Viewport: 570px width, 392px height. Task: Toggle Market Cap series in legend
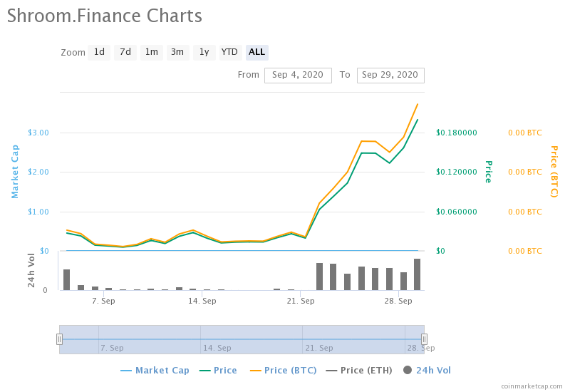pos(155,370)
